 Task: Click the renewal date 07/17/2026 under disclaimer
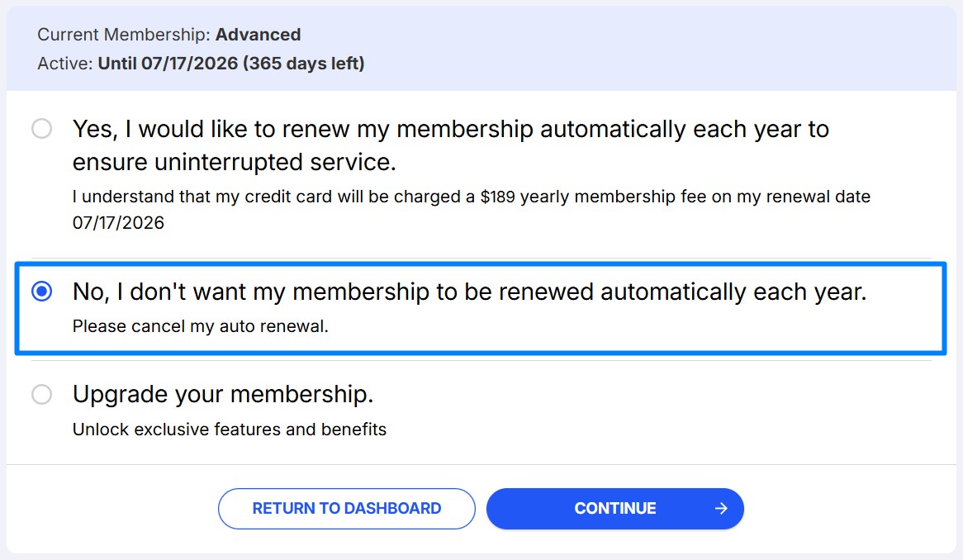click(x=118, y=223)
